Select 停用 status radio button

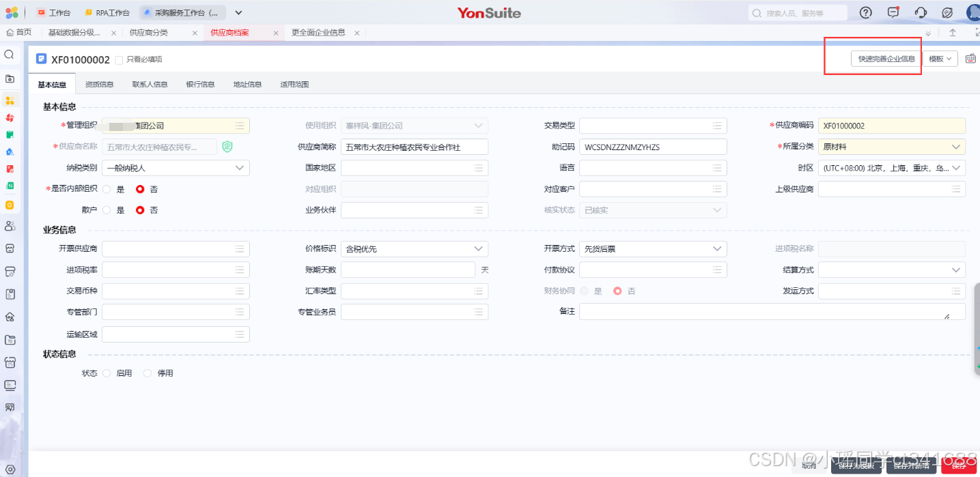click(147, 373)
